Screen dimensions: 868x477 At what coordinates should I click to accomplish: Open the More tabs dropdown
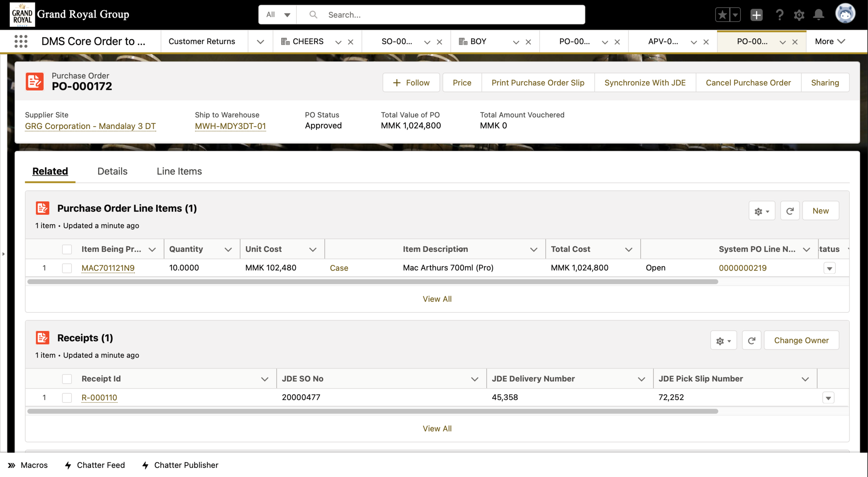pyautogui.click(x=829, y=41)
